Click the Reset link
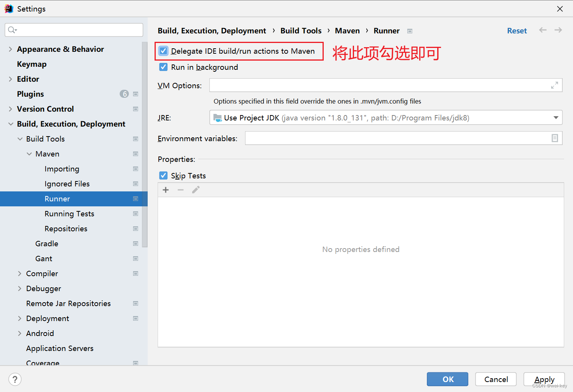The height and width of the screenshot is (392, 573). (x=517, y=31)
